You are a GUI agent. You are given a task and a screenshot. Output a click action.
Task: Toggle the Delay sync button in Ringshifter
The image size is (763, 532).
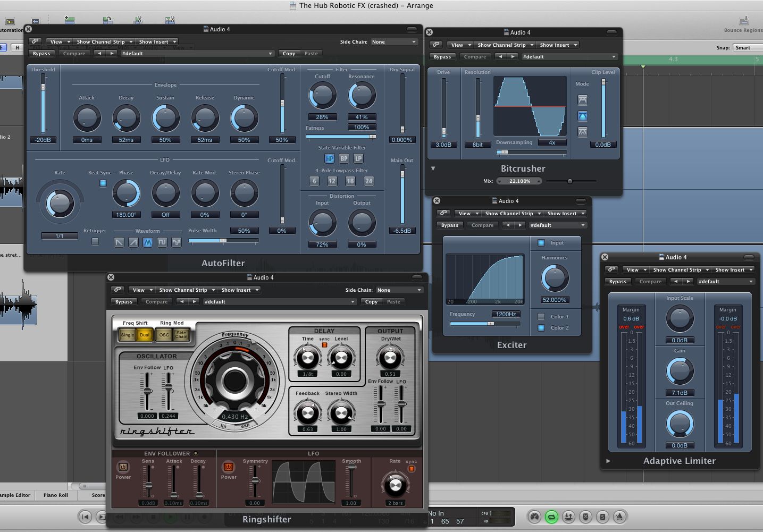[x=324, y=345]
